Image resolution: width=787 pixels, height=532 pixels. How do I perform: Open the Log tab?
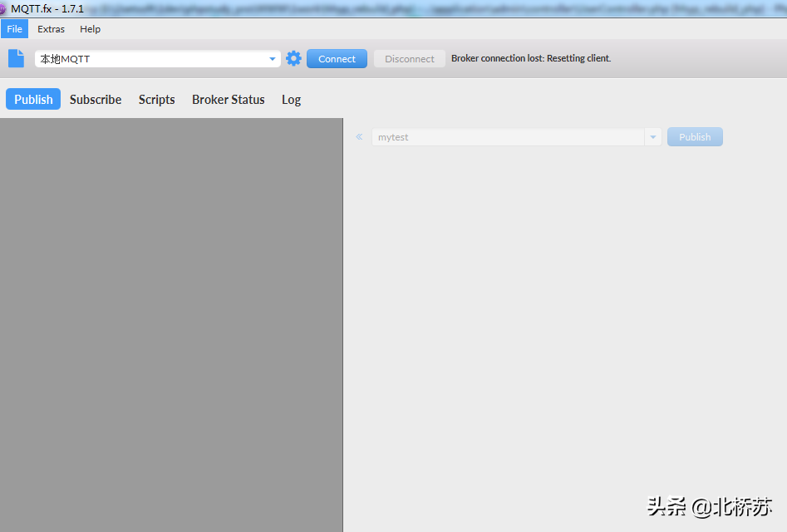pyautogui.click(x=291, y=100)
